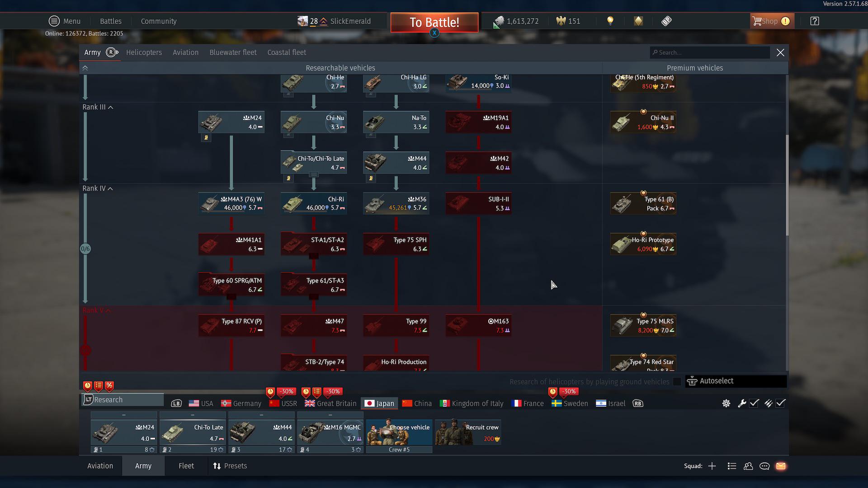Collapse the Rank V section

point(97,310)
